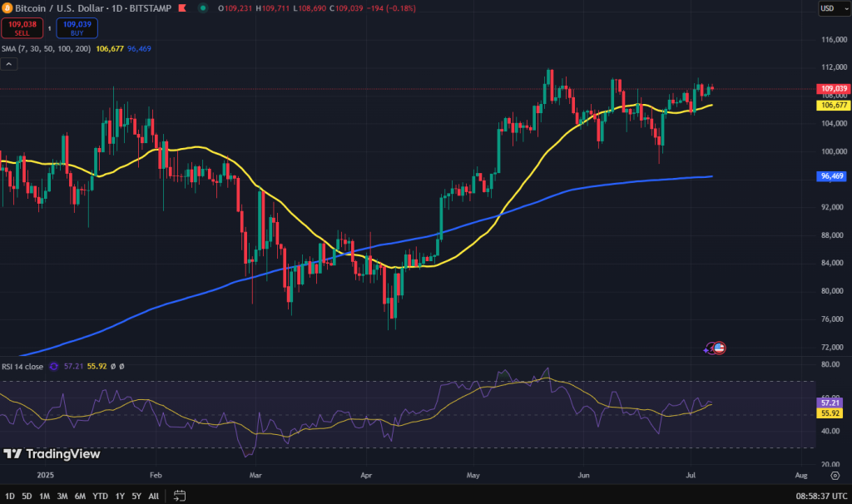The image size is (852, 504).
Task: Click the RSI purple circular indicator icon
Action: coord(53,367)
